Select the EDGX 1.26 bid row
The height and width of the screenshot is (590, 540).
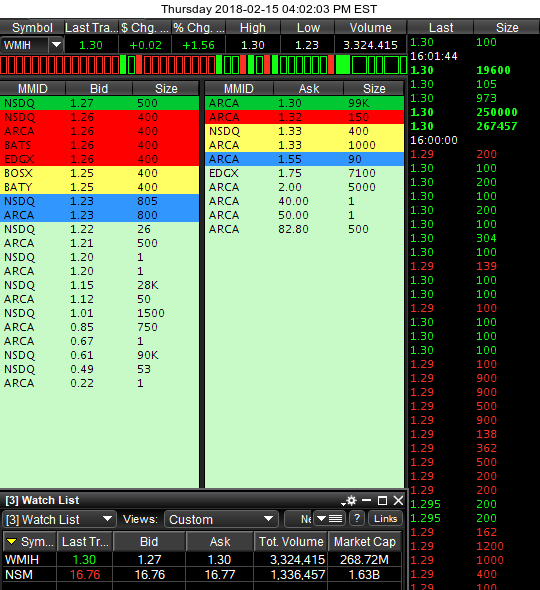pyautogui.click(x=99, y=159)
